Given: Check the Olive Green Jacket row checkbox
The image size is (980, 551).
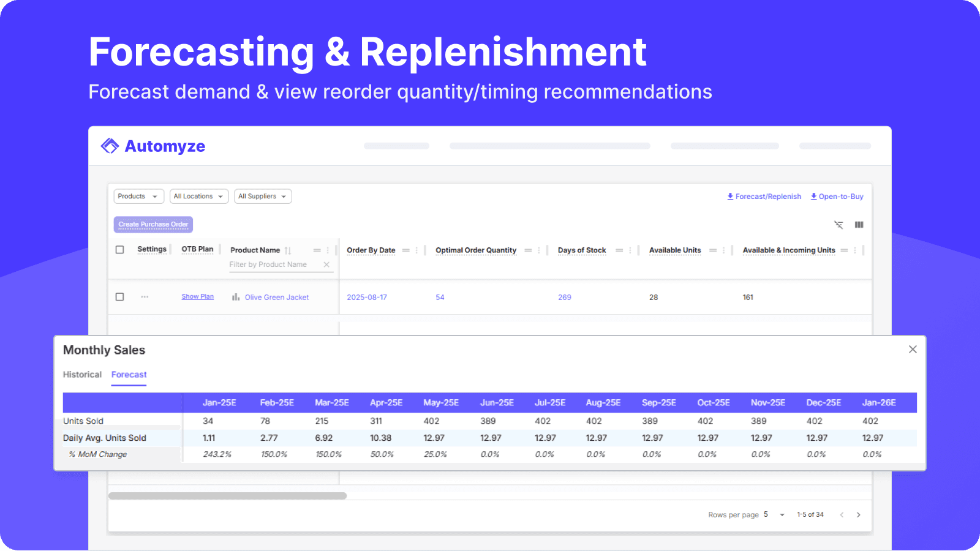Looking at the screenshot, I should [120, 297].
